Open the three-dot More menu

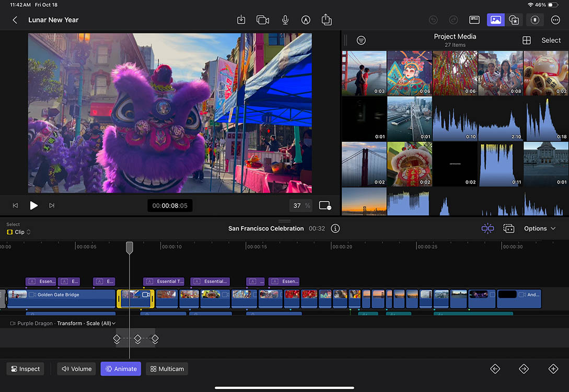coord(555,19)
